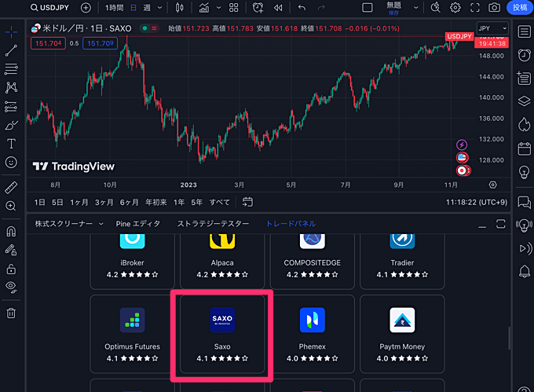
Task: Toggle magnet mode
Action: pos(11,232)
